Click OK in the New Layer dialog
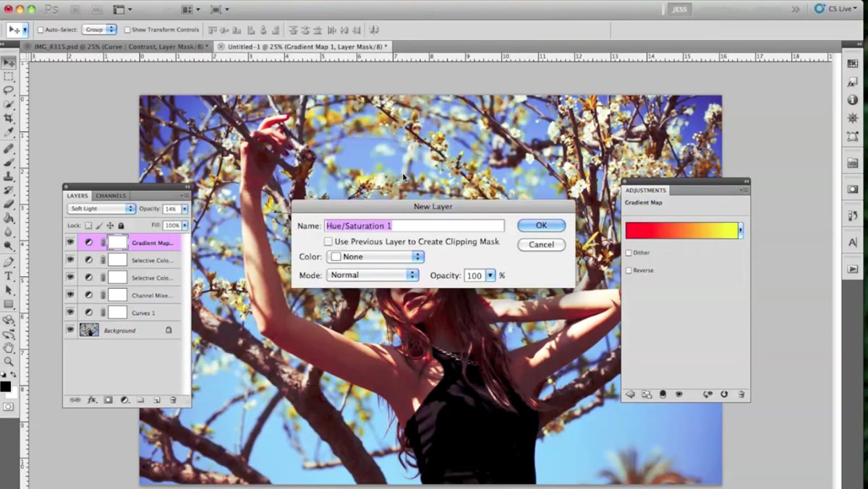The height and width of the screenshot is (489, 868). (541, 226)
